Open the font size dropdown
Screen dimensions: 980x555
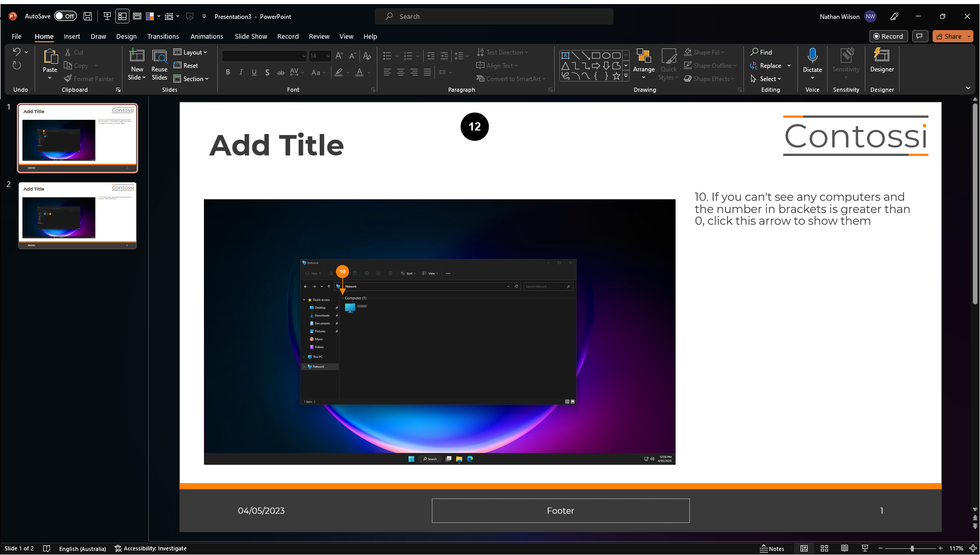[328, 56]
